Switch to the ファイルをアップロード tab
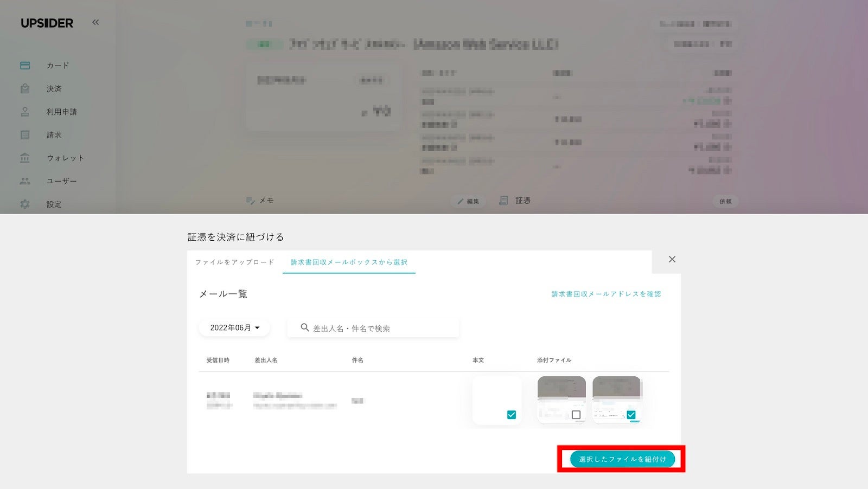 pyautogui.click(x=234, y=262)
